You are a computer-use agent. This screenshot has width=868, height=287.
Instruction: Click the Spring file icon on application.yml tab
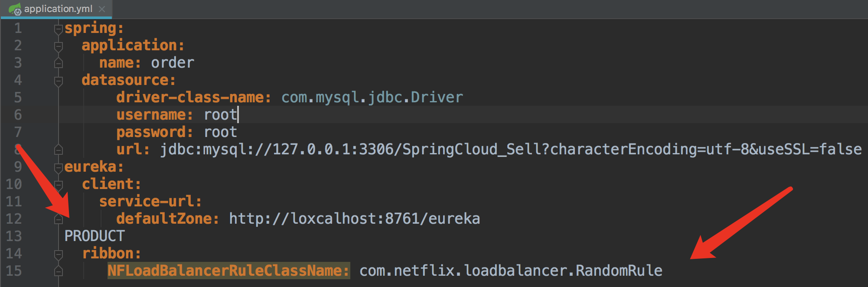tap(15, 9)
